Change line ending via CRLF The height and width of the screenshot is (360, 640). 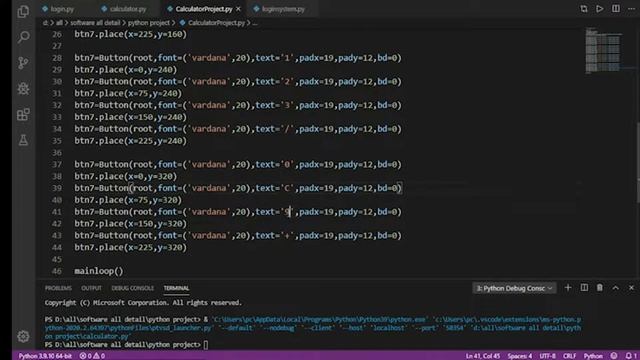569,356
